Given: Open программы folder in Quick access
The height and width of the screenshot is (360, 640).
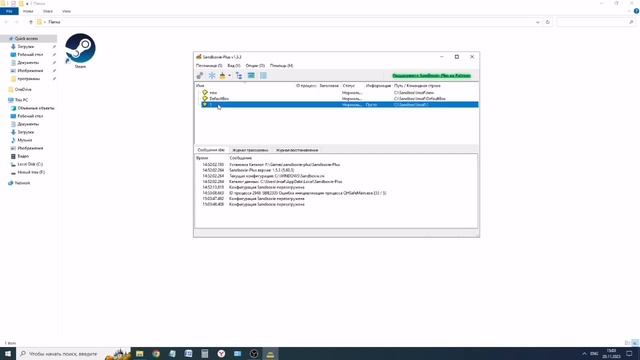Looking at the screenshot, I should [29, 78].
